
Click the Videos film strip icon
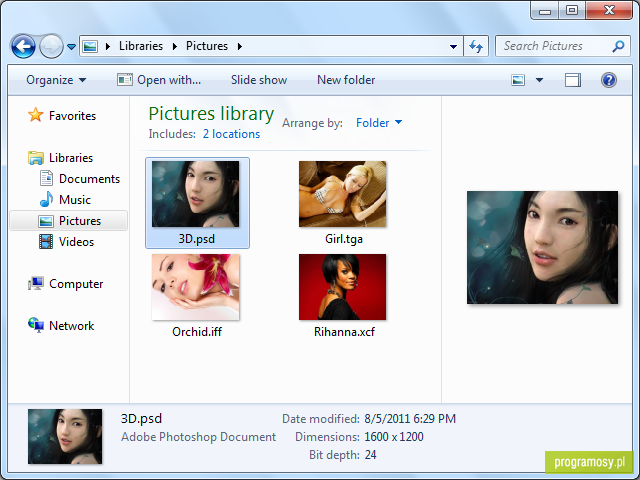coord(46,242)
